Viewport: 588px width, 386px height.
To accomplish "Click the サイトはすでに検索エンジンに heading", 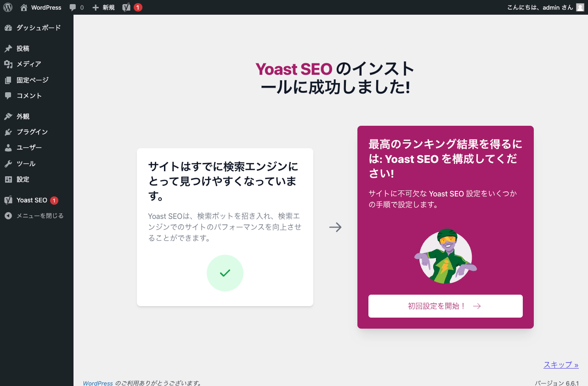I will pyautogui.click(x=223, y=181).
